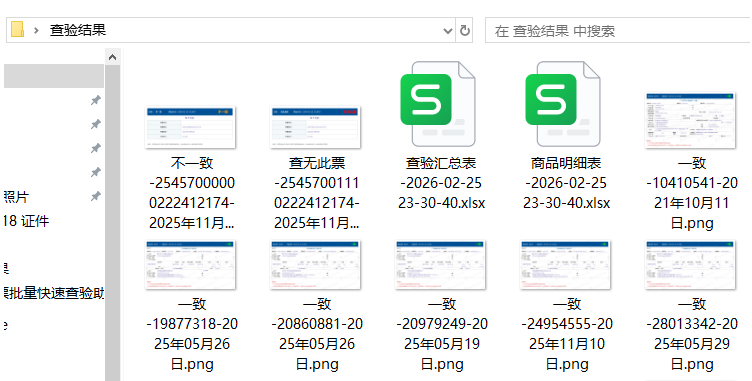Select the 一致-10410541 png thumbnail
This screenshot has height=381, width=752.
point(691,120)
